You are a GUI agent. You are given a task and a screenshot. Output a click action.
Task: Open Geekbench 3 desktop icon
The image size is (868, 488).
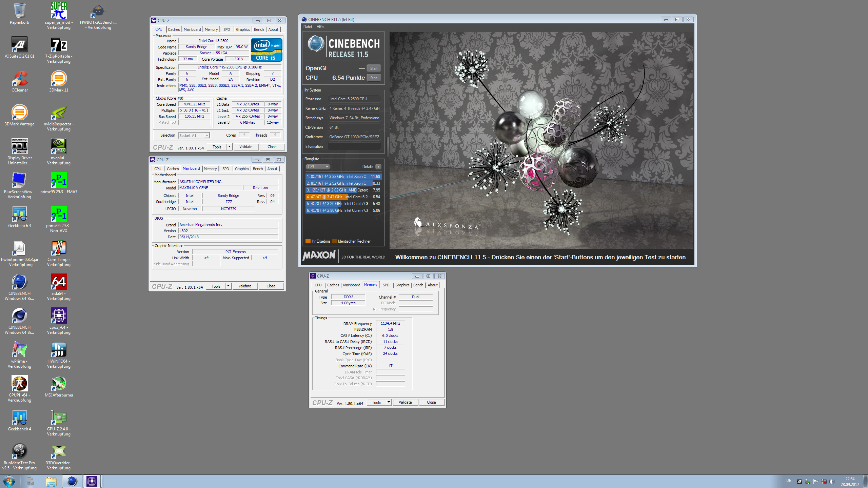(x=19, y=217)
